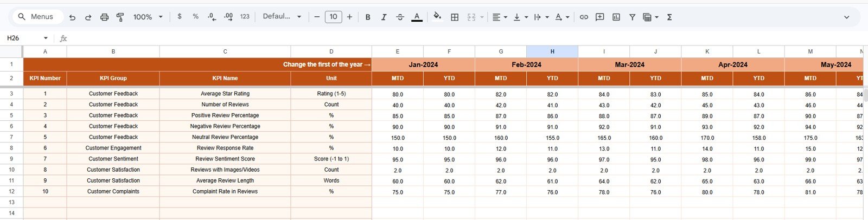The width and height of the screenshot is (868, 220).
Task: Select column C header
Action: tap(225, 51)
